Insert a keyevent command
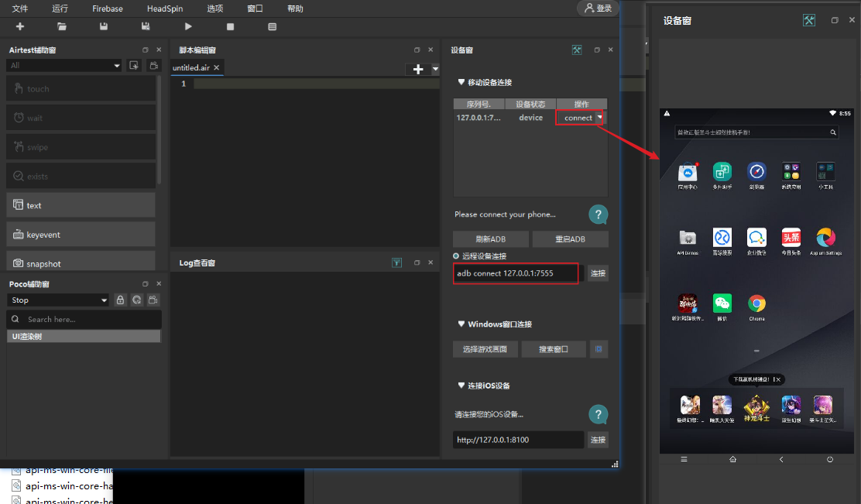Screen dimensions: 861x504 coord(81,235)
